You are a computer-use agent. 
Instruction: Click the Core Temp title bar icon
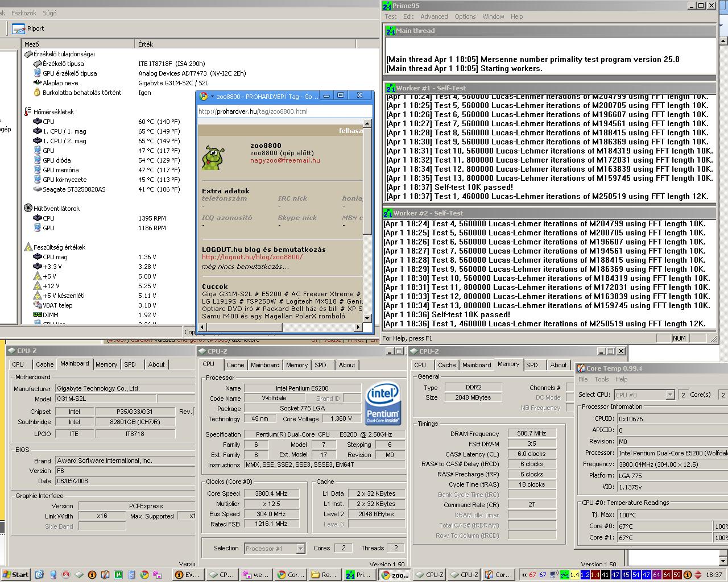(x=581, y=368)
